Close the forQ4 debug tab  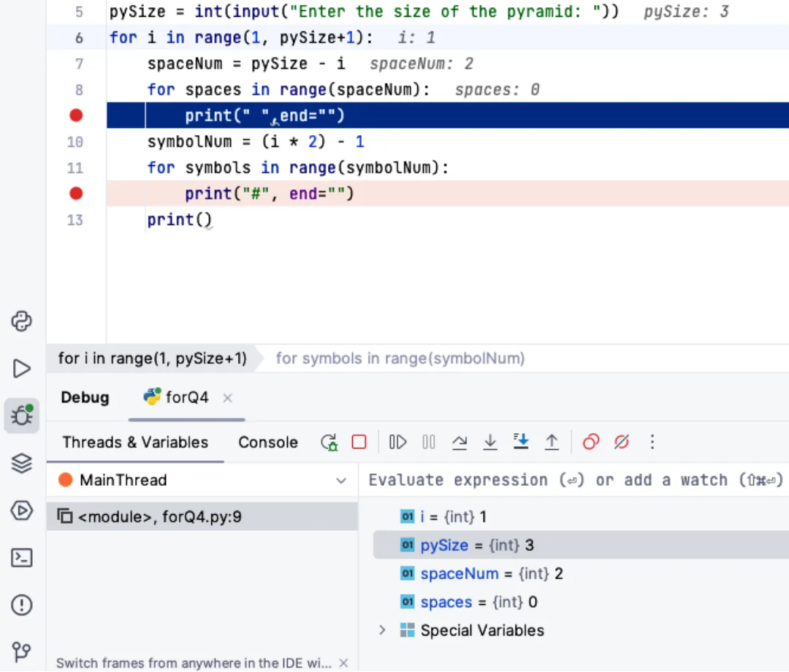(227, 398)
